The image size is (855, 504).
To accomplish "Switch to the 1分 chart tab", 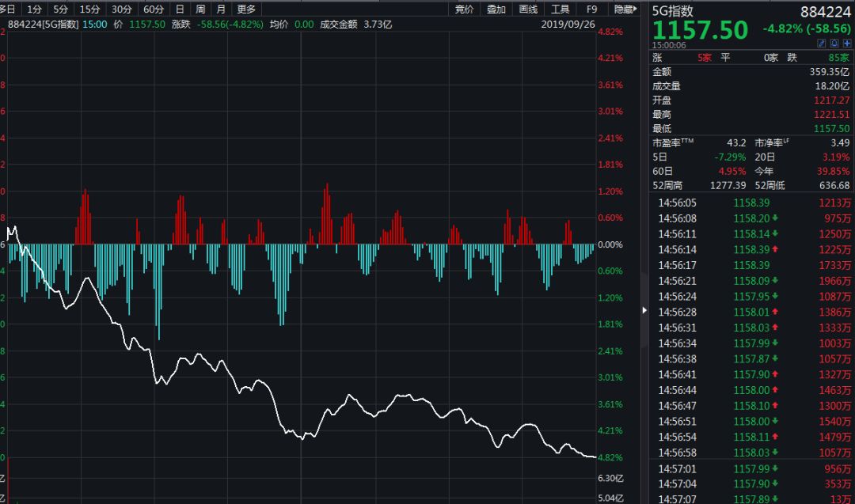I will 34,9.
